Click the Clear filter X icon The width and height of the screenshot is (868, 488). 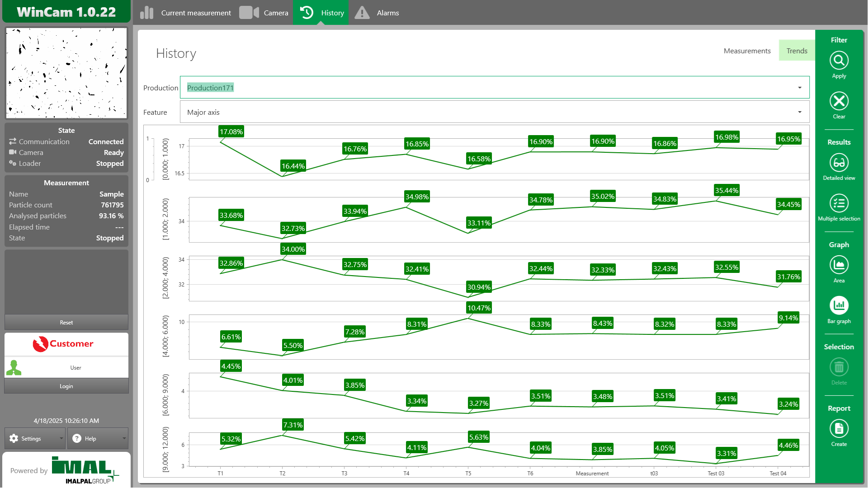pos(839,101)
